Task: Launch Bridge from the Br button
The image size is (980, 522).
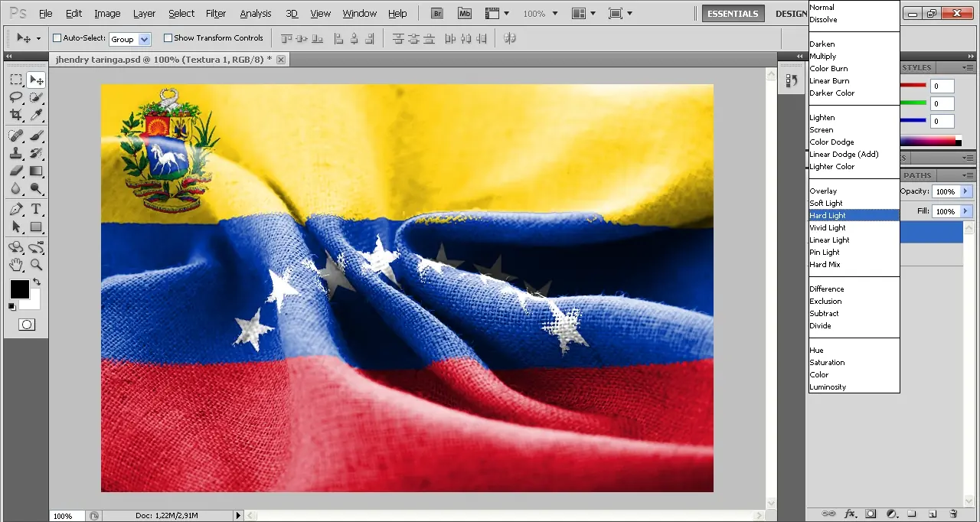Action: [437, 14]
